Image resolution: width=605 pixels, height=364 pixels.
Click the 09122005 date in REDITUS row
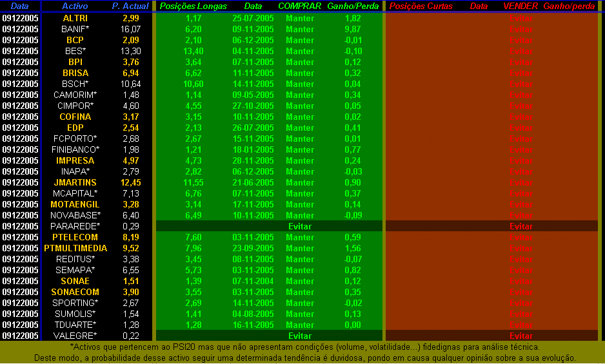pyautogui.click(x=20, y=259)
